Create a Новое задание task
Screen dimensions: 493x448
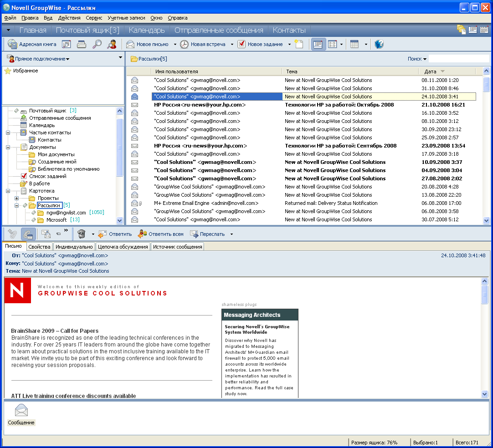260,44
